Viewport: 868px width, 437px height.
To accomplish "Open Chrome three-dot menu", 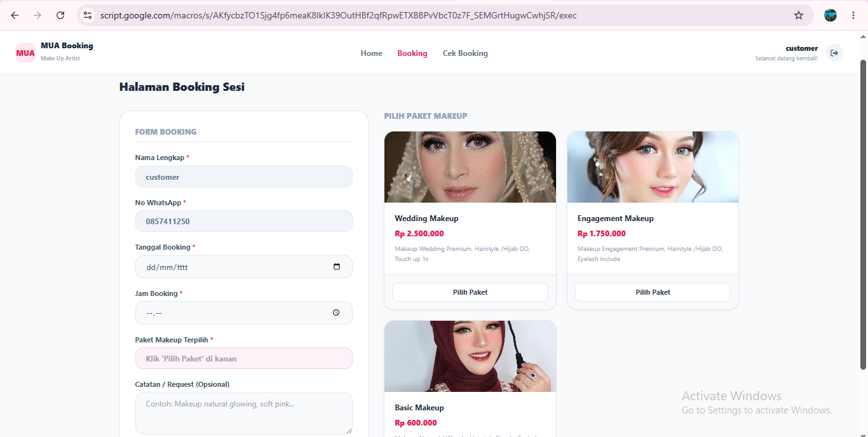I will click(x=853, y=15).
